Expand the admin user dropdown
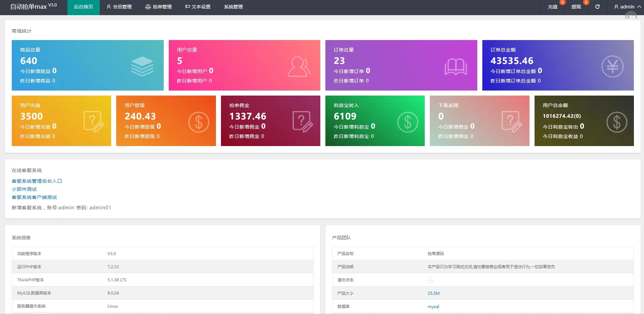Screen dimensions: 644x314 coord(627,7)
